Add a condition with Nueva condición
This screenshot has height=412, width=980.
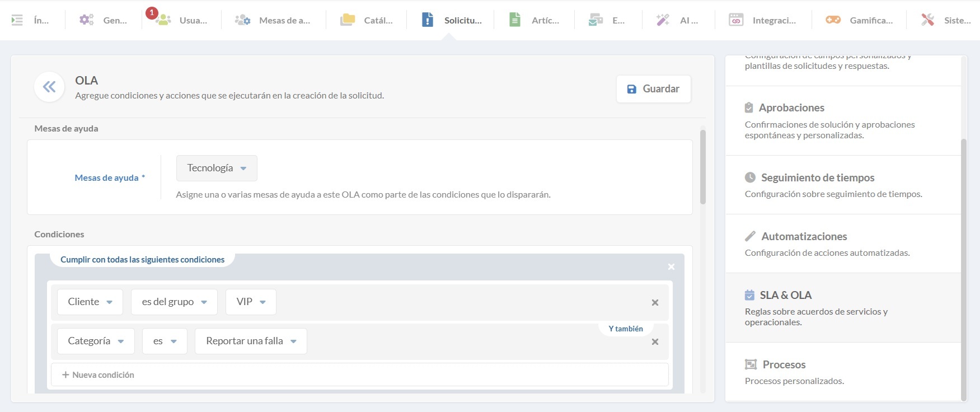(360, 374)
